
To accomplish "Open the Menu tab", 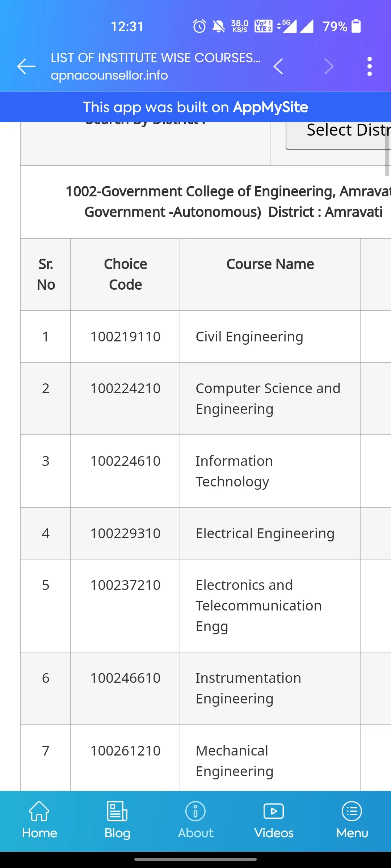I will pos(352,820).
